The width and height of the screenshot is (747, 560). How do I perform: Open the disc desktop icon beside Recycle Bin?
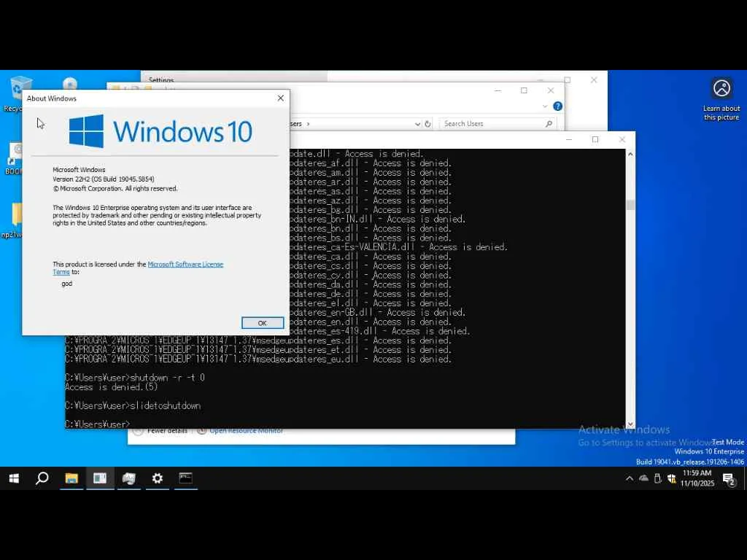tap(70, 84)
